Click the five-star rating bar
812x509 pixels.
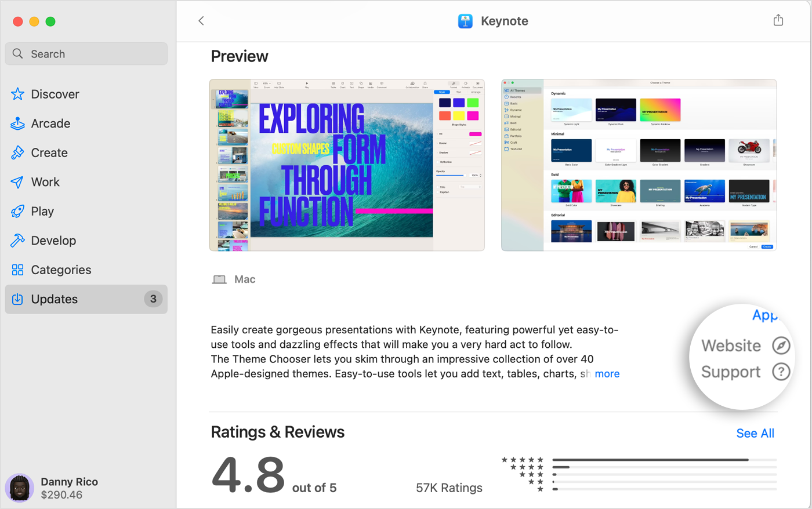point(665,460)
